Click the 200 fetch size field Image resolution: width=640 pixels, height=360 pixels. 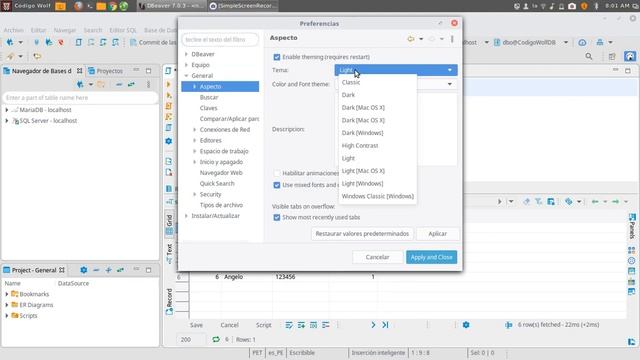(191, 339)
